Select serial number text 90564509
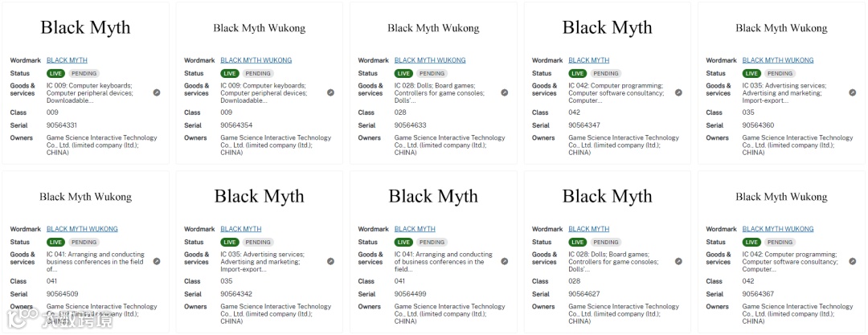The image size is (868, 335). [62, 295]
